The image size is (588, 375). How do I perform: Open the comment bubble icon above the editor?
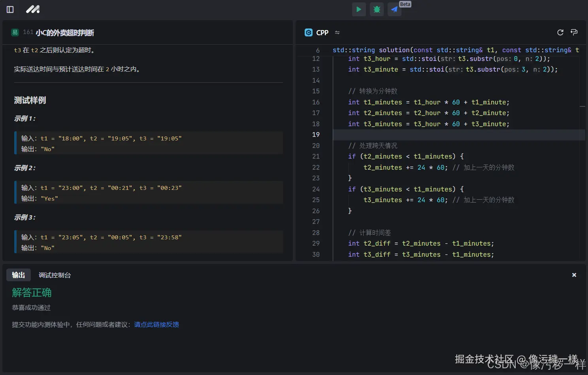pyautogui.click(x=574, y=32)
